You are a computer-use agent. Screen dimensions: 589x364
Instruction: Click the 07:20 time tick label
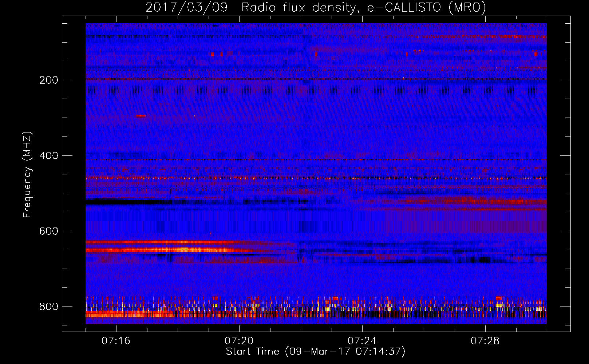239,341
